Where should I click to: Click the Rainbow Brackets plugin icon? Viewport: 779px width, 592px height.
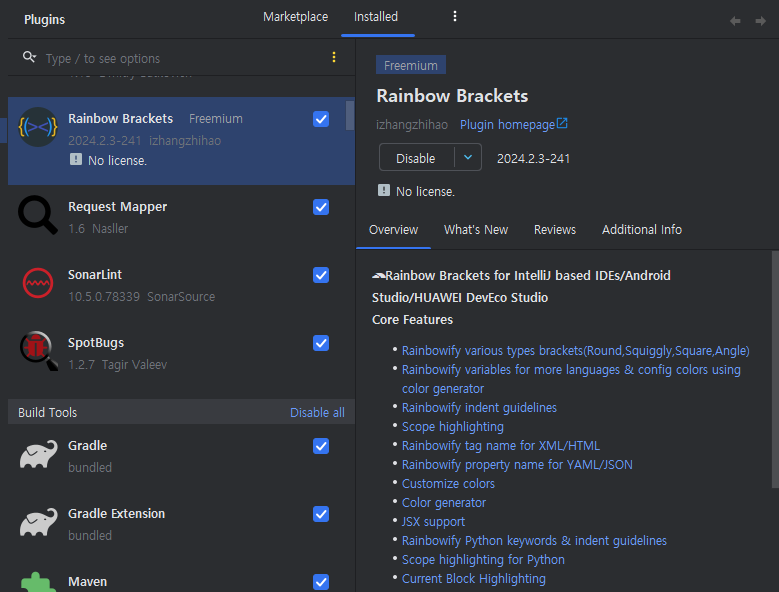coord(38,127)
